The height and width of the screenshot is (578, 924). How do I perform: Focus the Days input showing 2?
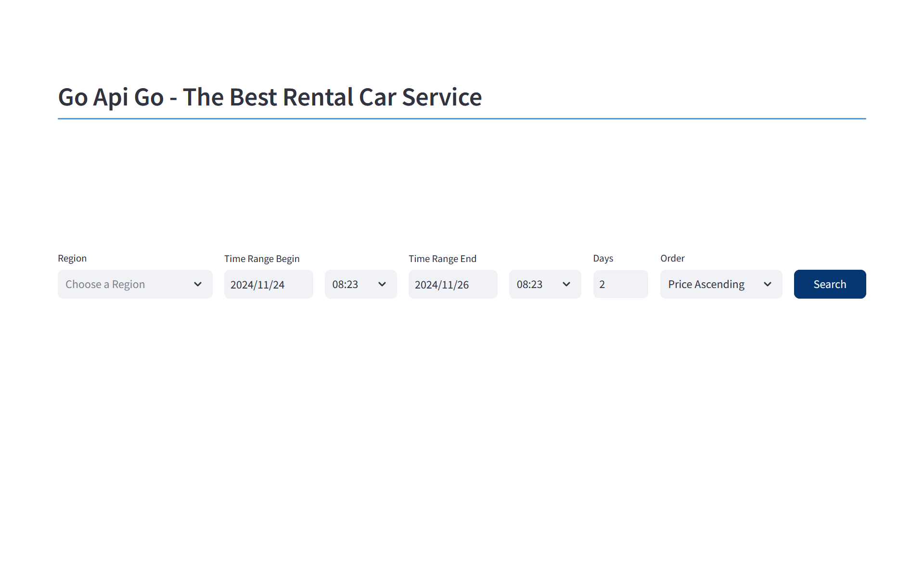point(620,284)
